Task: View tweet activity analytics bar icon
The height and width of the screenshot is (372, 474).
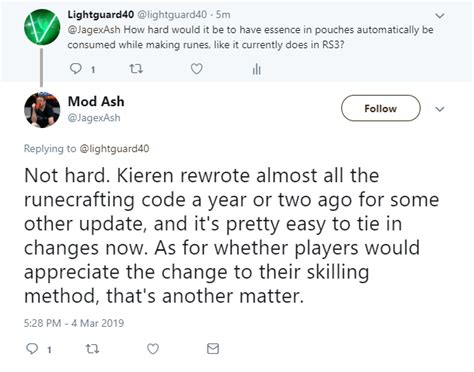Action: click(x=256, y=69)
